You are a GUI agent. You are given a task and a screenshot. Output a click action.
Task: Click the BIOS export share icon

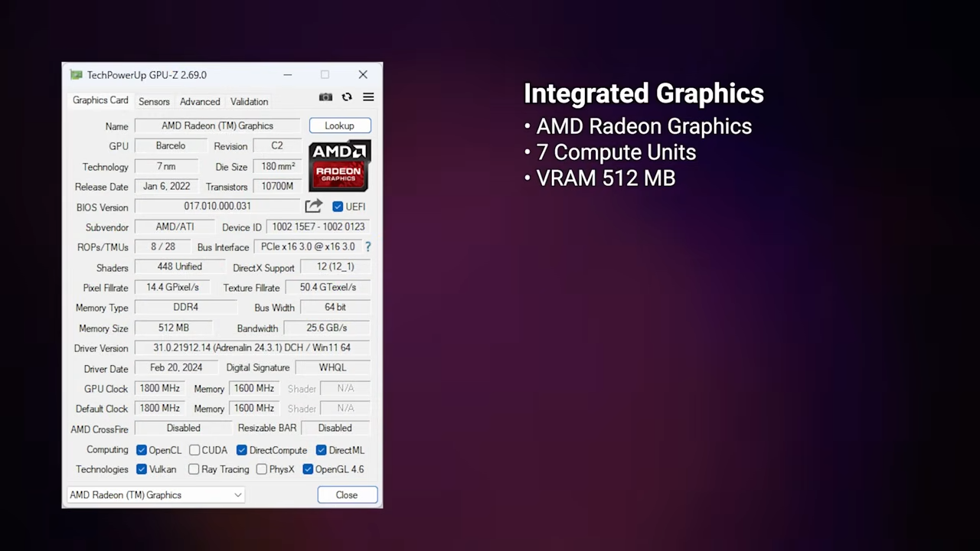click(313, 206)
